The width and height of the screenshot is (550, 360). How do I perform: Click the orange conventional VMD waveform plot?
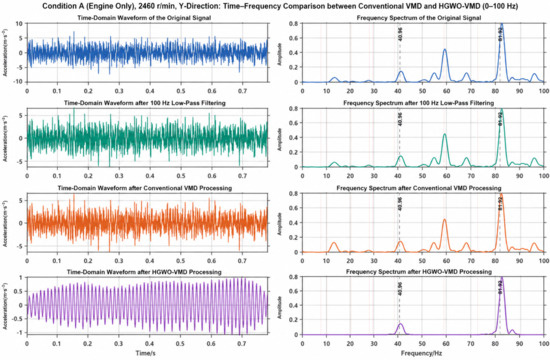click(147, 222)
